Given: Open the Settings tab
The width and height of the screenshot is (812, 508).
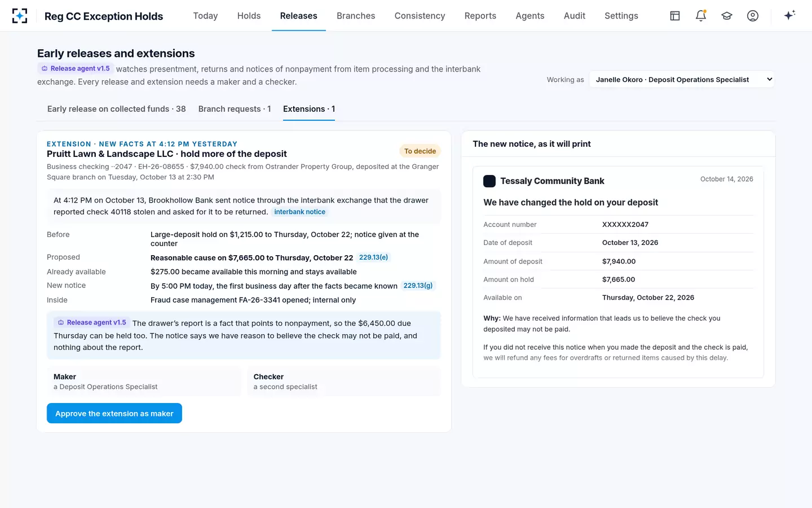Looking at the screenshot, I should coord(621,16).
